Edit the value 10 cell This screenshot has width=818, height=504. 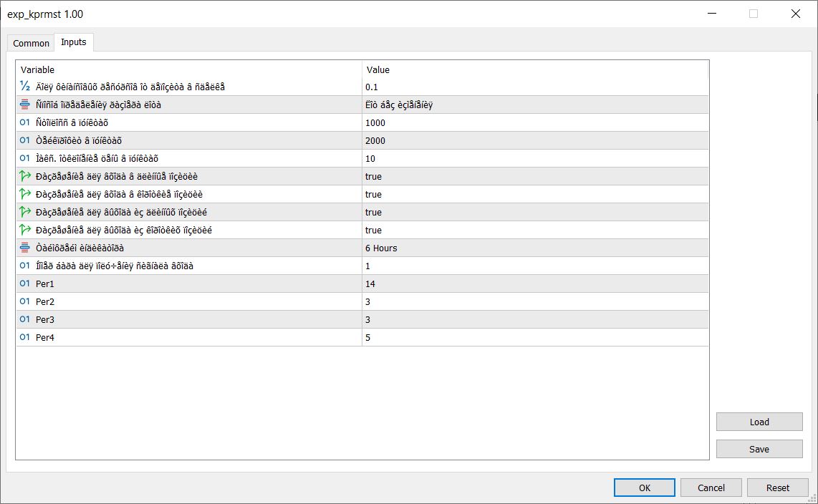coord(535,158)
